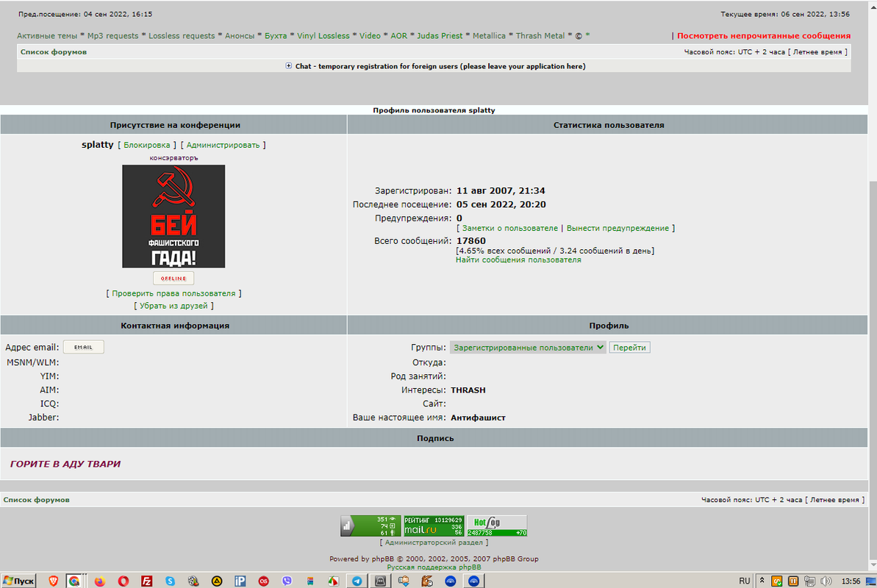Open Администраторский раздел link
The image size is (877, 588).
[x=434, y=542]
